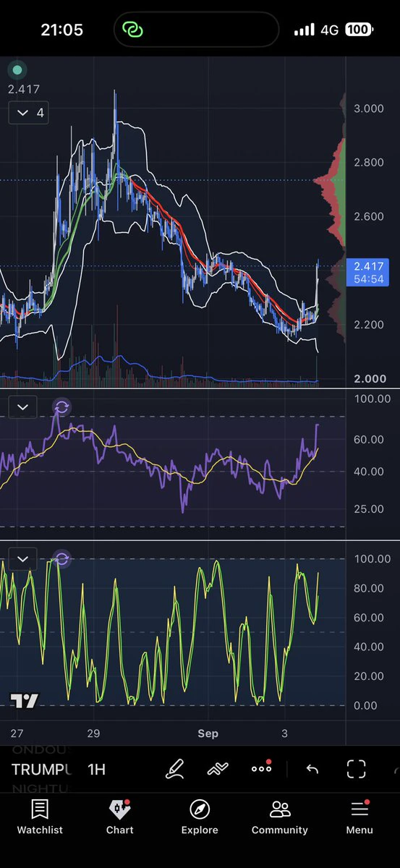Tap the Stochastic scale value 20.00
This screenshot has height=868, width=400.
(x=370, y=676)
